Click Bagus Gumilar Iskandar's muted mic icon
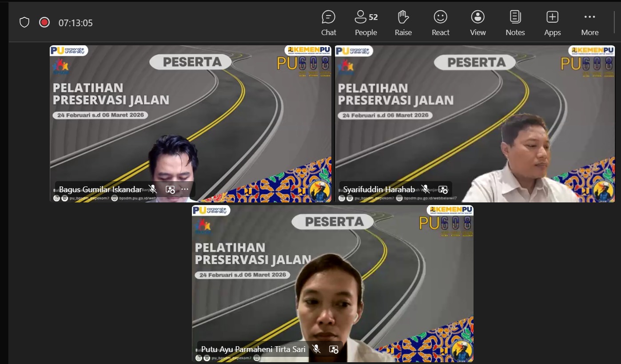This screenshot has height=364, width=621. tap(153, 190)
